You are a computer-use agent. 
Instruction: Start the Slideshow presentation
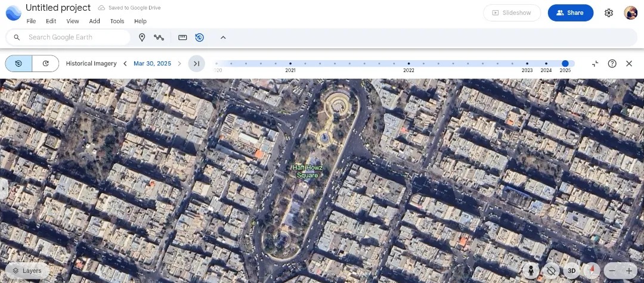click(512, 13)
